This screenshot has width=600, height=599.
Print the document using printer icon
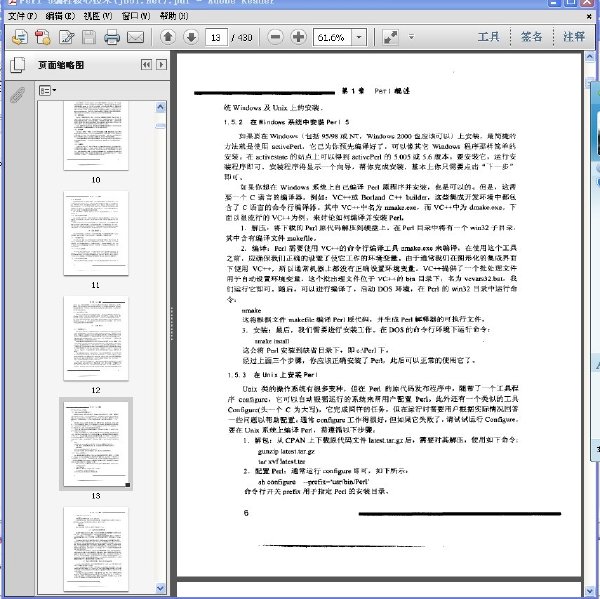112,38
